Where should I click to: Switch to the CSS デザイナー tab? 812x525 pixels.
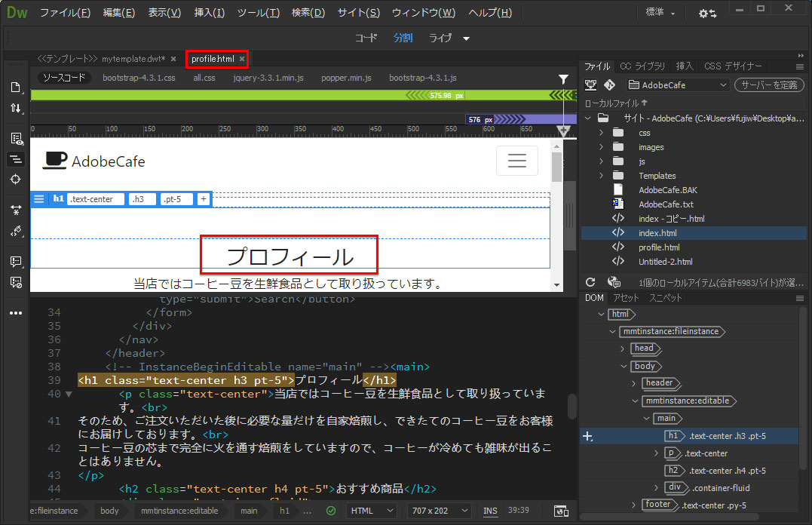pos(733,66)
